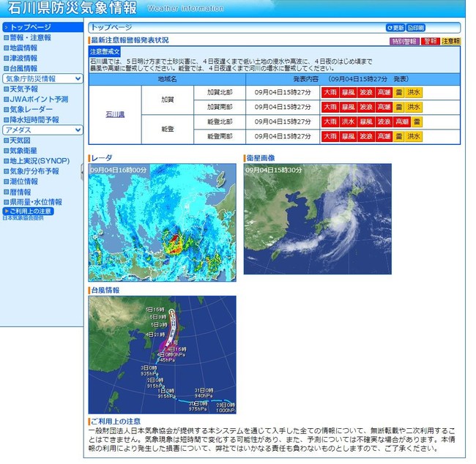476x464 pixels.
Task: Click 雷 badge in 加賀南部 row
Action: [398, 107]
